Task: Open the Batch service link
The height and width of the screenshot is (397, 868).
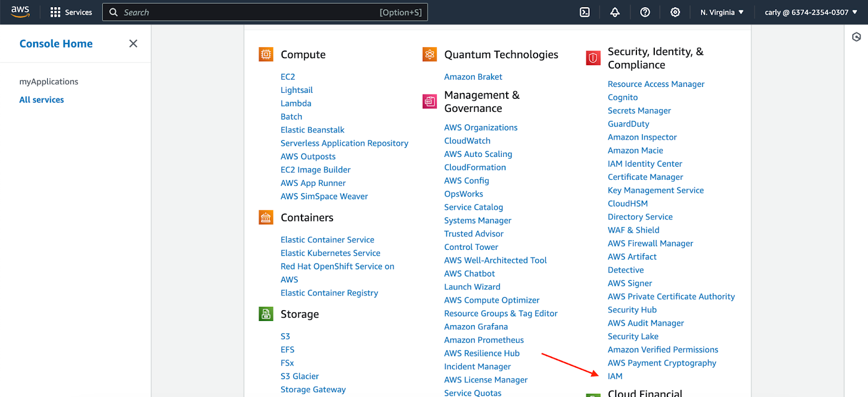Action: coord(291,117)
